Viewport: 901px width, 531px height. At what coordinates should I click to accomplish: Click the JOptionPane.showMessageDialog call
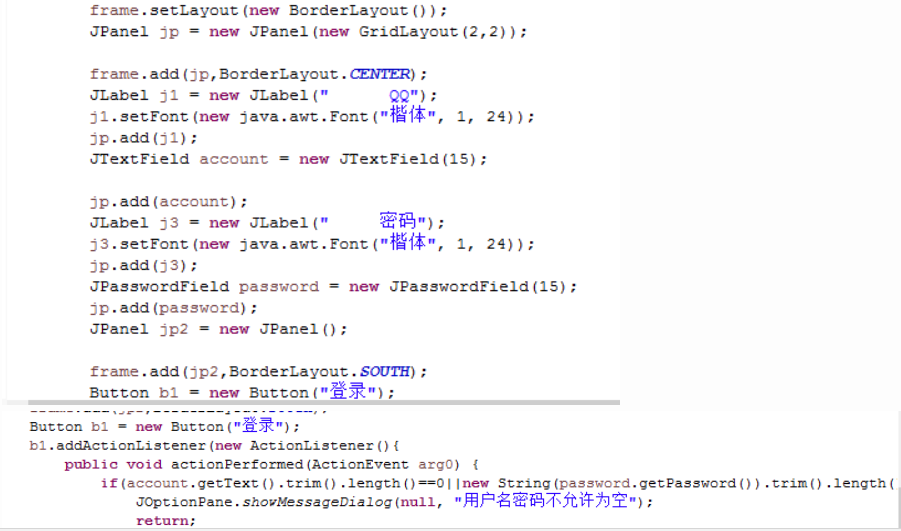point(395,502)
